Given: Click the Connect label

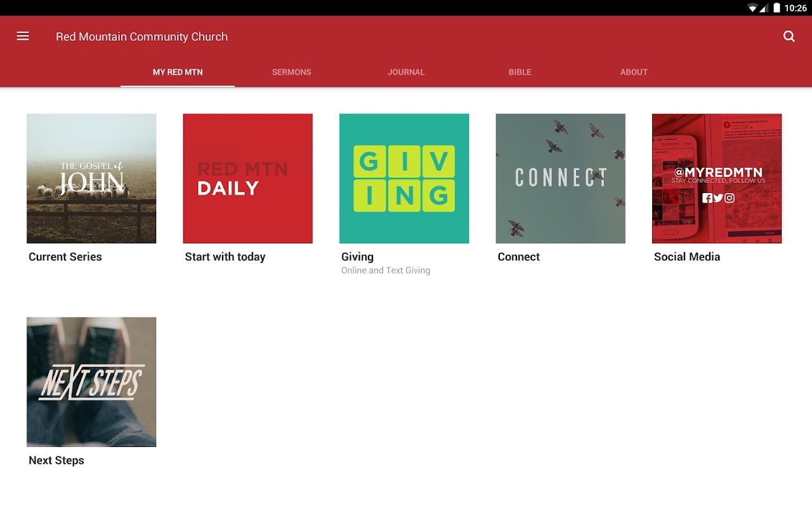Looking at the screenshot, I should (519, 257).
